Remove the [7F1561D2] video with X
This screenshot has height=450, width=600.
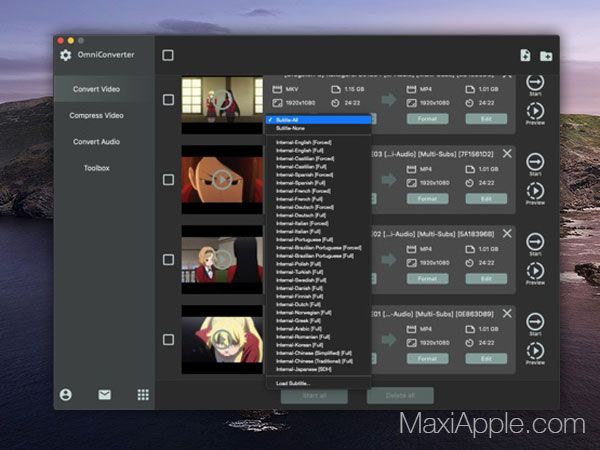(507, 154)
